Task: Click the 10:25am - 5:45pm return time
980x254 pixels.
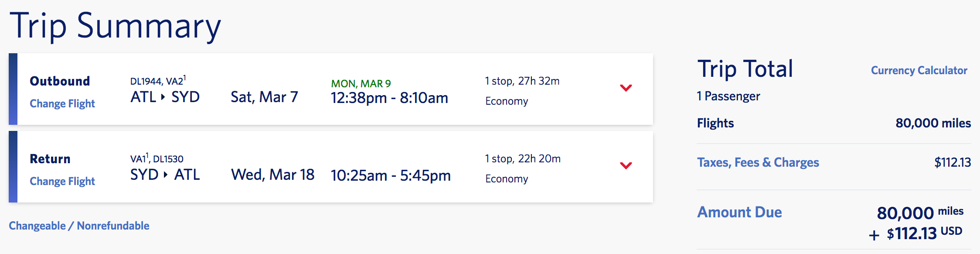Action: point(391,176)
